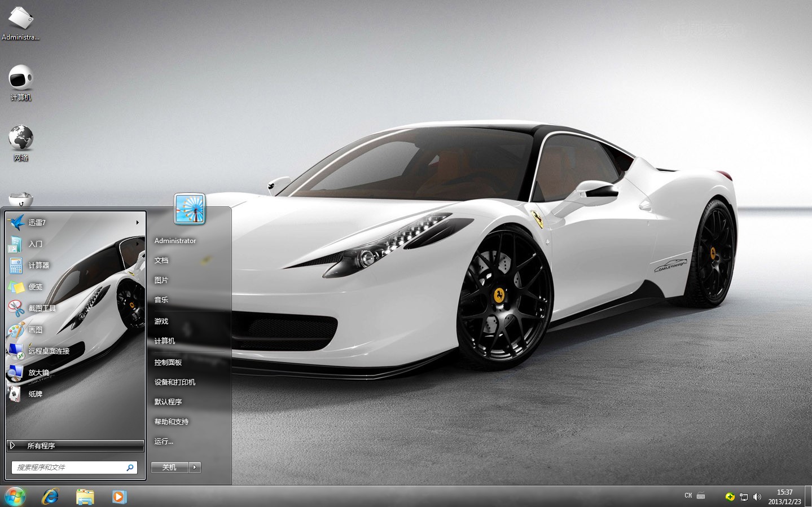Open 设备和打印机 devices and printers

click(175, 382)
